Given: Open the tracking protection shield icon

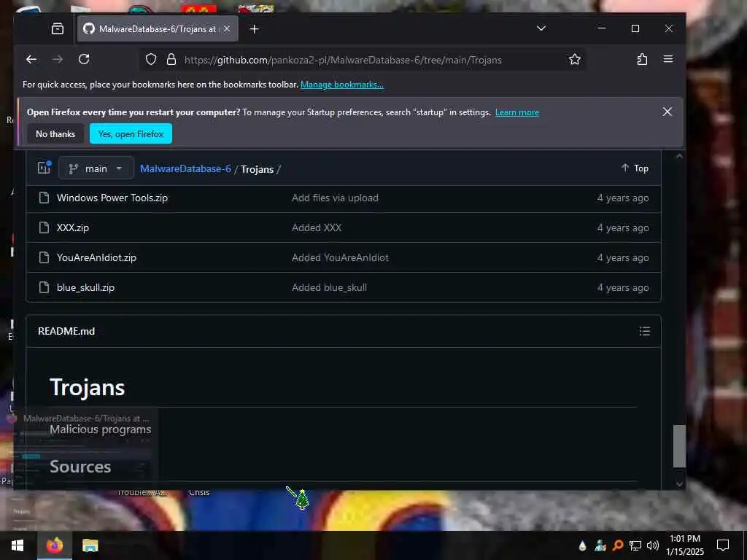Looking at the screenshot, I should pos(151,60).
